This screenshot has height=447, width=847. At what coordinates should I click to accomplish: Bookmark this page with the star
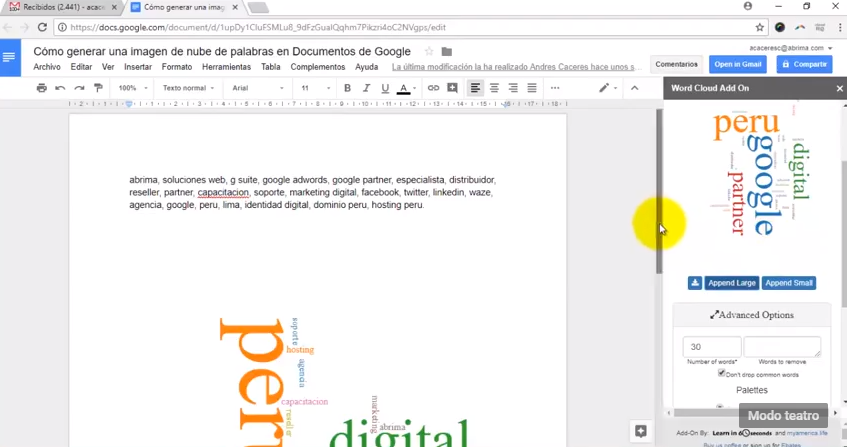[759, 28]
